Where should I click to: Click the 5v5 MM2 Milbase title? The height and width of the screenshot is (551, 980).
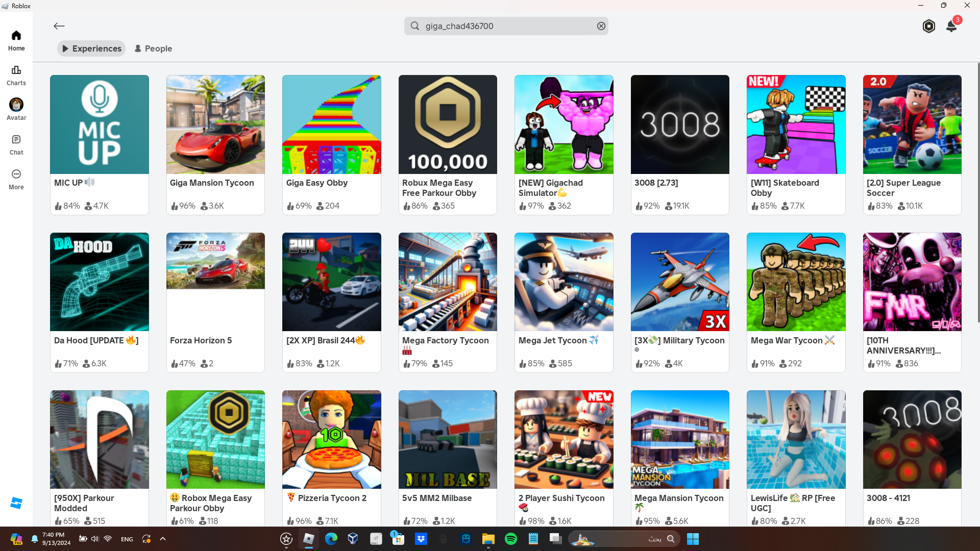click(x=437, y=498)
